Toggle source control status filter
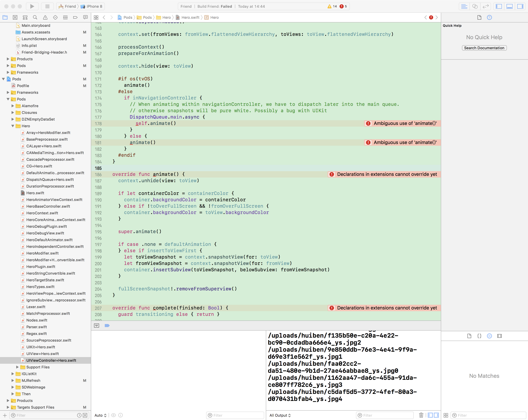Image resolution: width=528 pixels, height=420 pixels. click(85, 415)
